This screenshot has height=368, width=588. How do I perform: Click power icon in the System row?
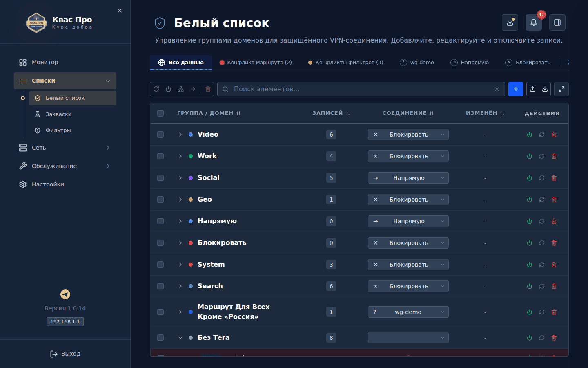coord(530,265)
